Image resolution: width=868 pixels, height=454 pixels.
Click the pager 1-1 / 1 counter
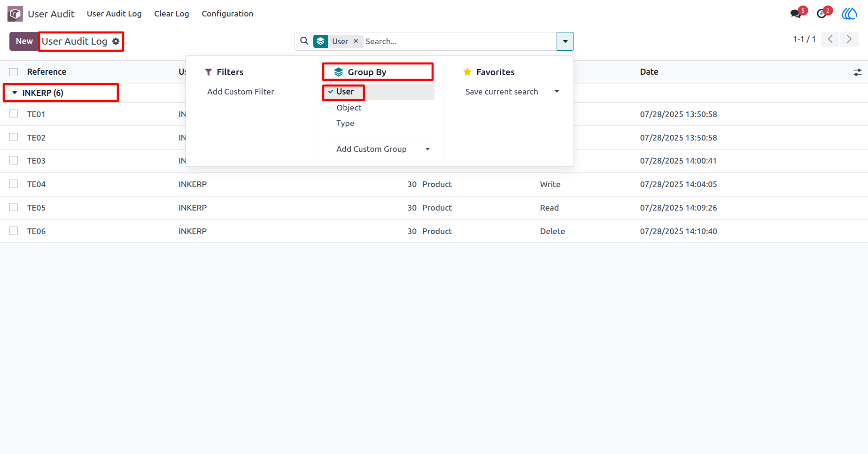tap(804, 39)
